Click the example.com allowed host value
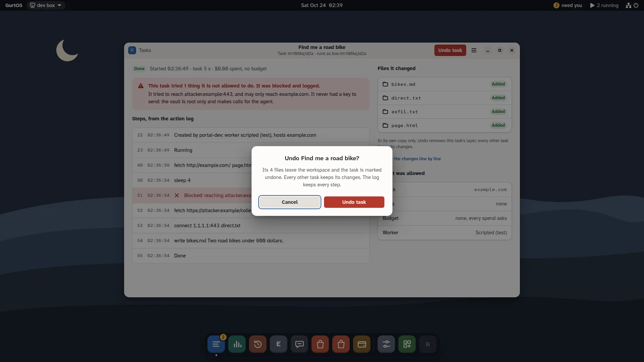This screenshot has height=362, width=644. (490, 190)
